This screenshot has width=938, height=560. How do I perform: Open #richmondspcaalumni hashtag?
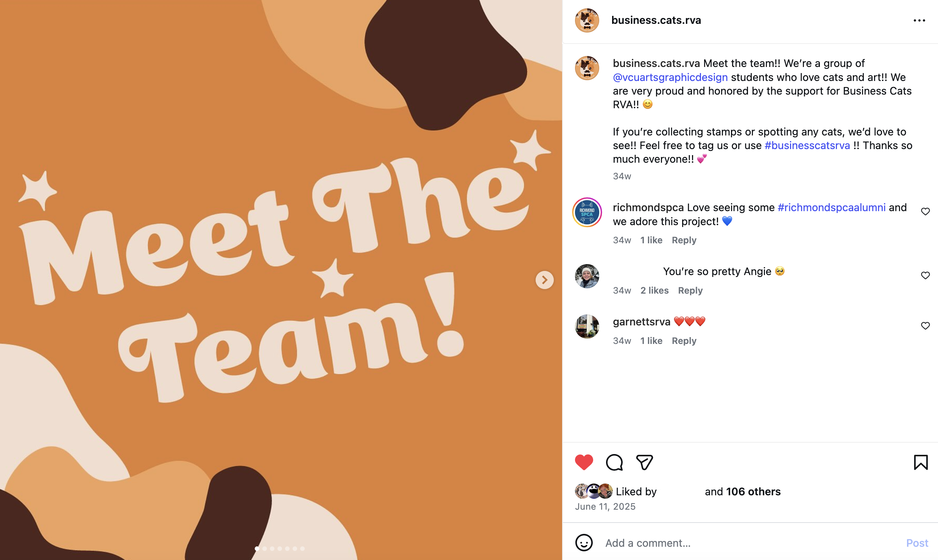coord(831,207)
